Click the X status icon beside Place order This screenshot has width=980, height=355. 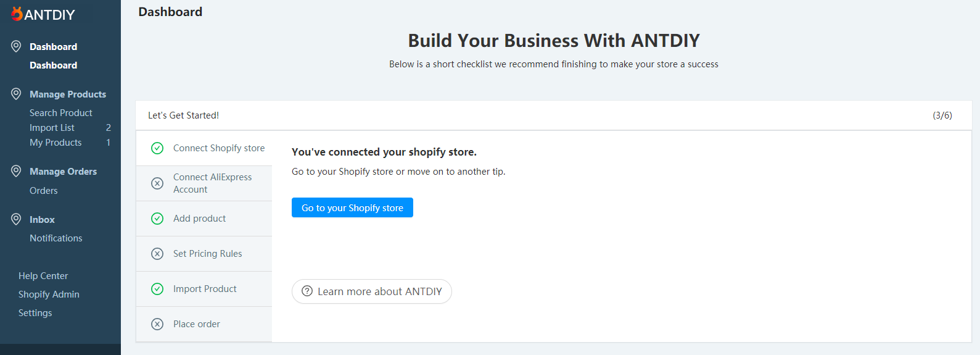coord(157,324)
